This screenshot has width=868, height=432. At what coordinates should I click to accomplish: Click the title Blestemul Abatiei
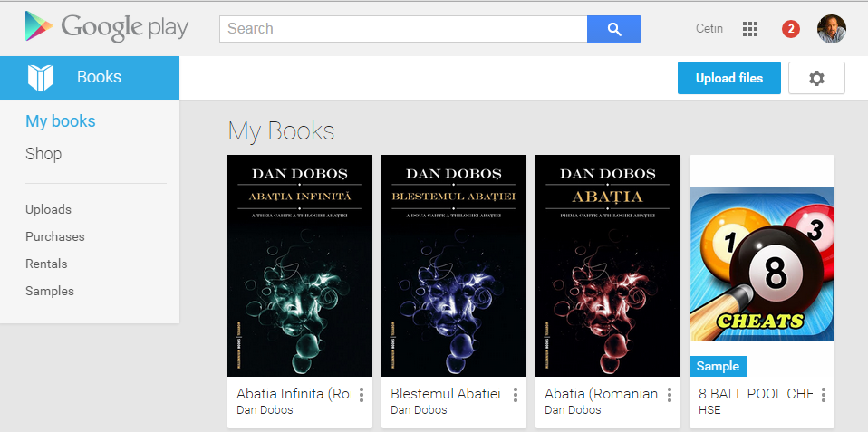tap(445, 394)
